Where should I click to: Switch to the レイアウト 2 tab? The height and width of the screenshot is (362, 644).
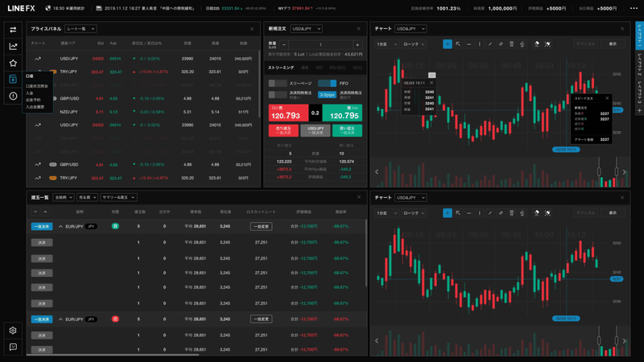coord(639,64)
